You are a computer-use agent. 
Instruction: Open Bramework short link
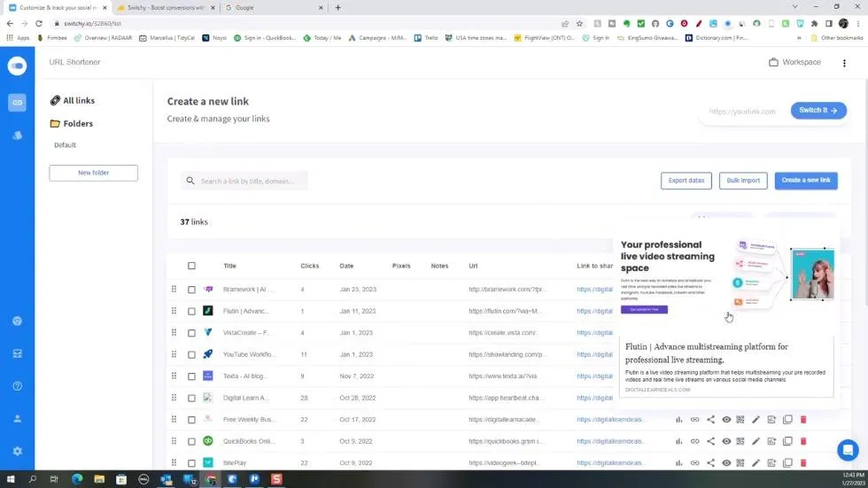594,290
